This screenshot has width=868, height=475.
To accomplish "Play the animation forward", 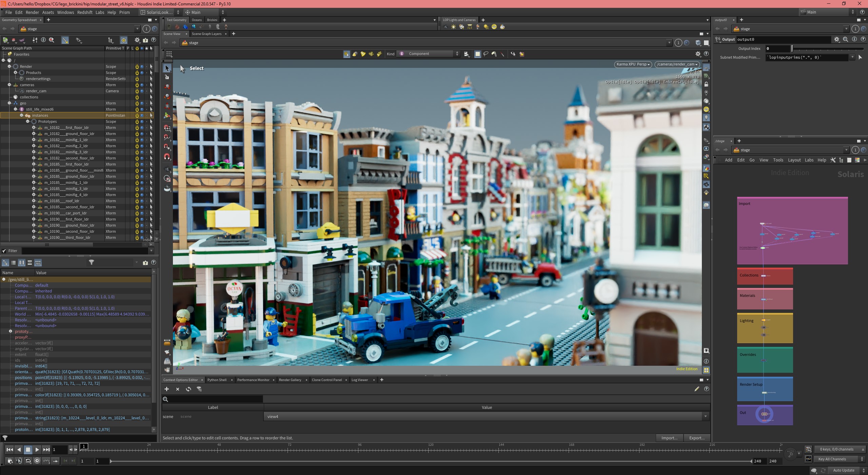I will (37, 450).
